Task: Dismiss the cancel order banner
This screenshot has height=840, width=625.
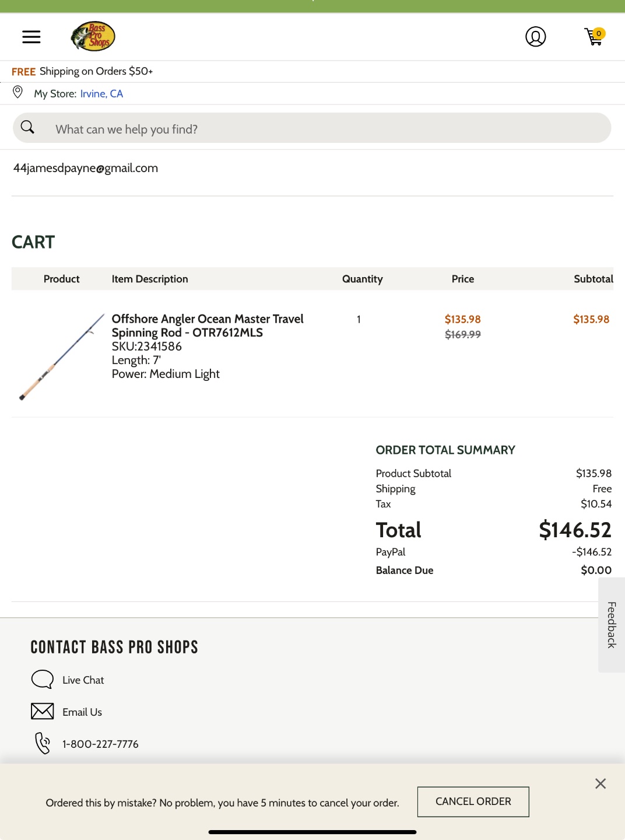Action: 601,783
